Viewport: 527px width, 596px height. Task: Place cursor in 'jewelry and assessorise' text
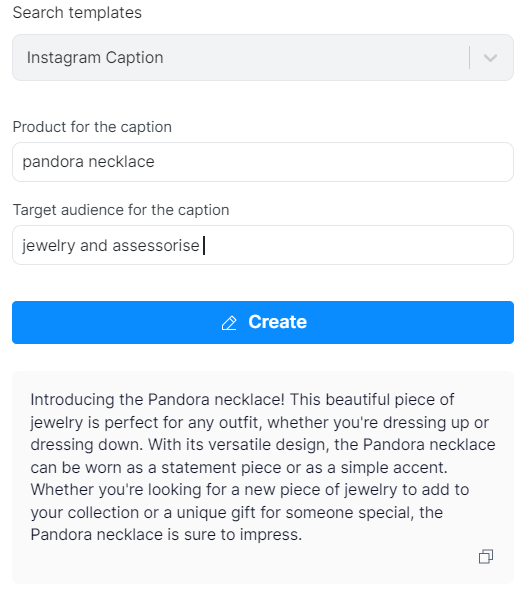[111, 246]
